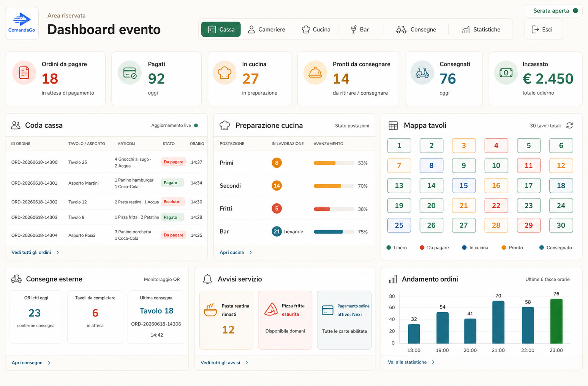Click the Pronti da consegnare cloche icon
Image resolution: width=588 pixels, height=386 pixels.
(x=315, y=72)
